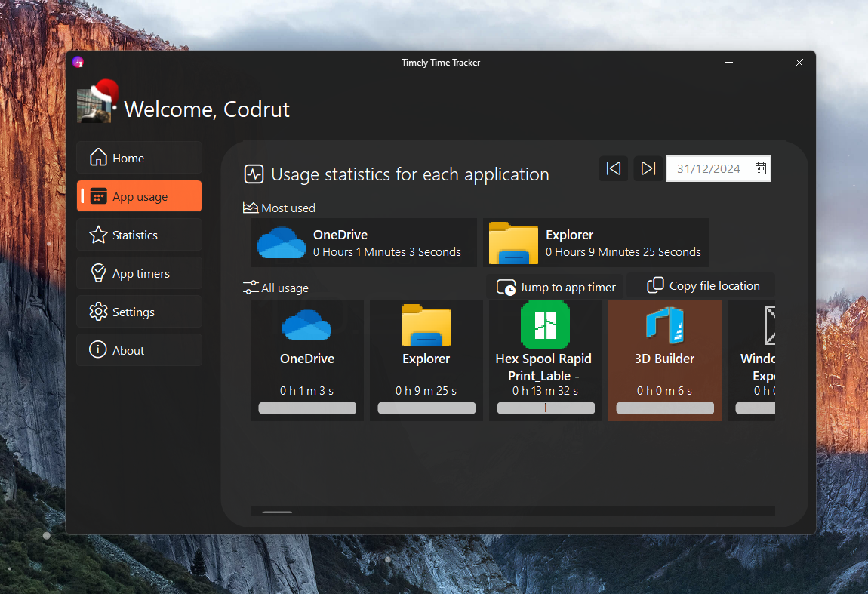
Task: Select OneDrive card in Most used
Action: (364, 242)
